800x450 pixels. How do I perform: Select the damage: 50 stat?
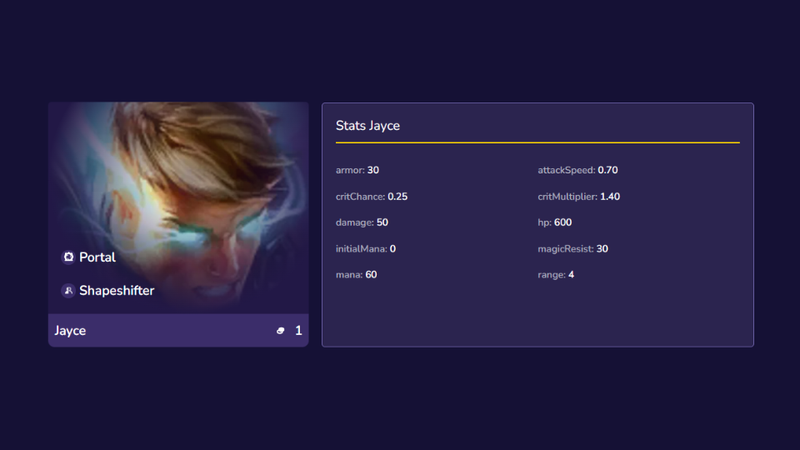(x=362, y=222)
